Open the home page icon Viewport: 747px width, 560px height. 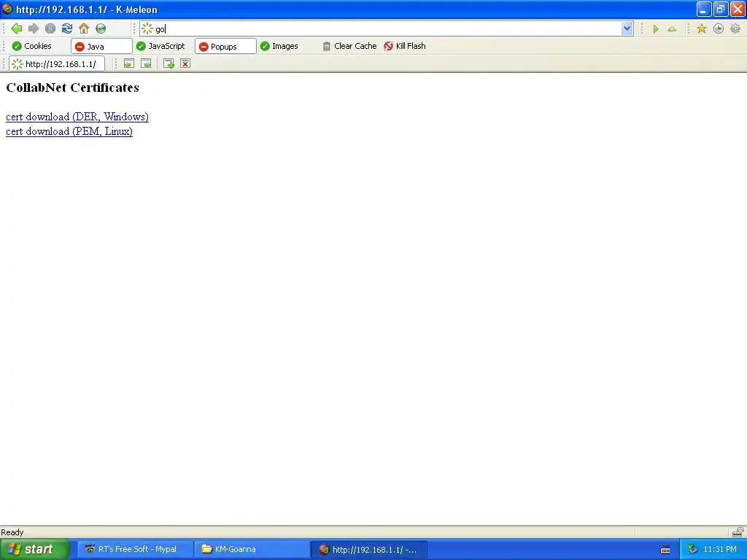pyautogui.click(x=84, y=28)
